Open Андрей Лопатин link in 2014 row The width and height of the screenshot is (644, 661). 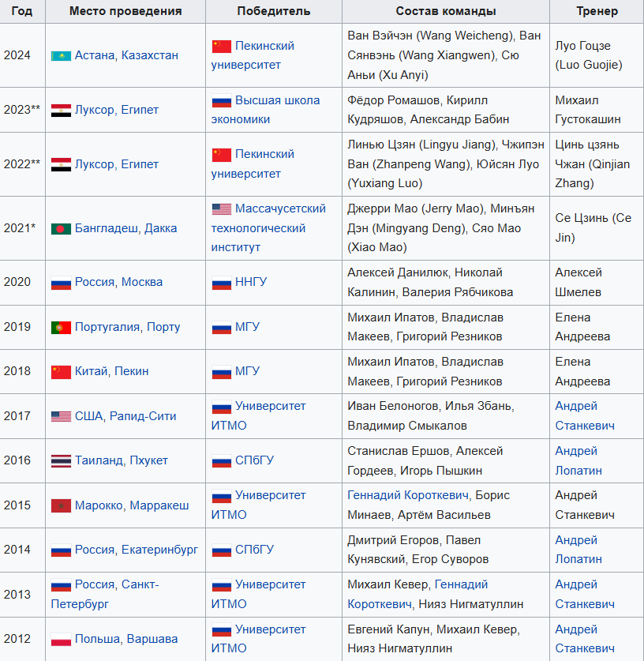[578, 550]
